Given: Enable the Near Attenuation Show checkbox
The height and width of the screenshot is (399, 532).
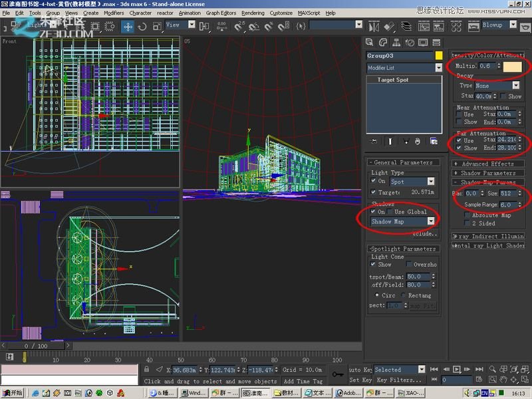Looking at the screenshot, I should click(x=460, y=122).
